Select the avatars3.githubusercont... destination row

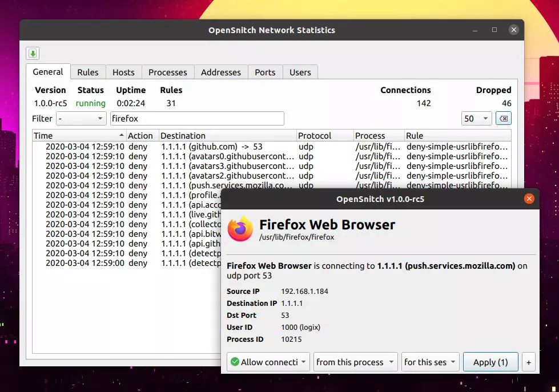pyautogui.click(x=272, y=165)
